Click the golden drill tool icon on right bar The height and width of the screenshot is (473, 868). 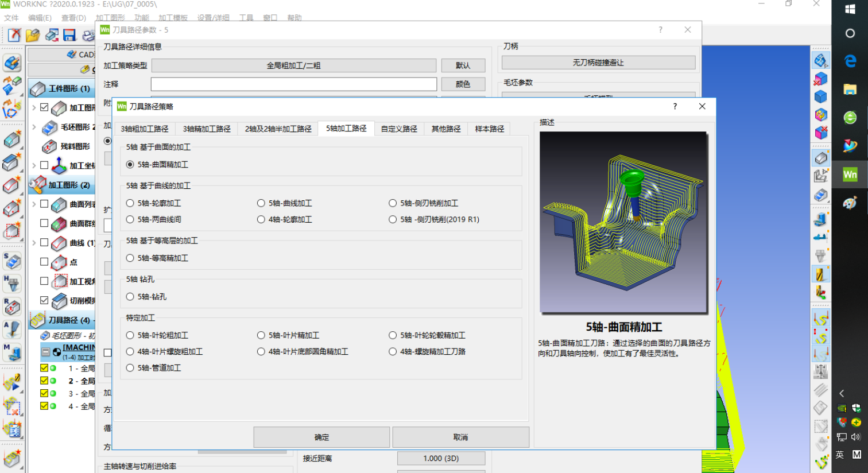tap(821, 274)
